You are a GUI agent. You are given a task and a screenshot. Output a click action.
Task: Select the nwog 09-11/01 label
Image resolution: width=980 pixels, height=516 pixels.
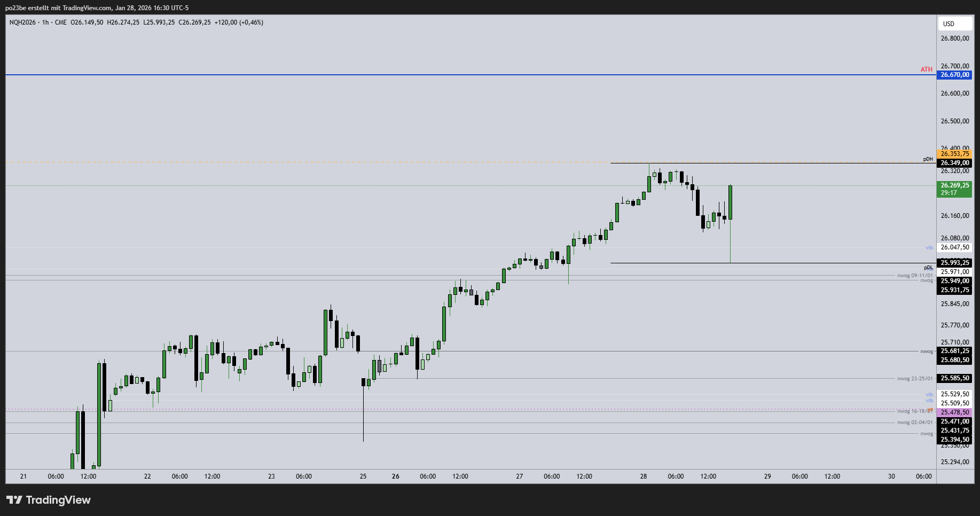coord(914,276)
